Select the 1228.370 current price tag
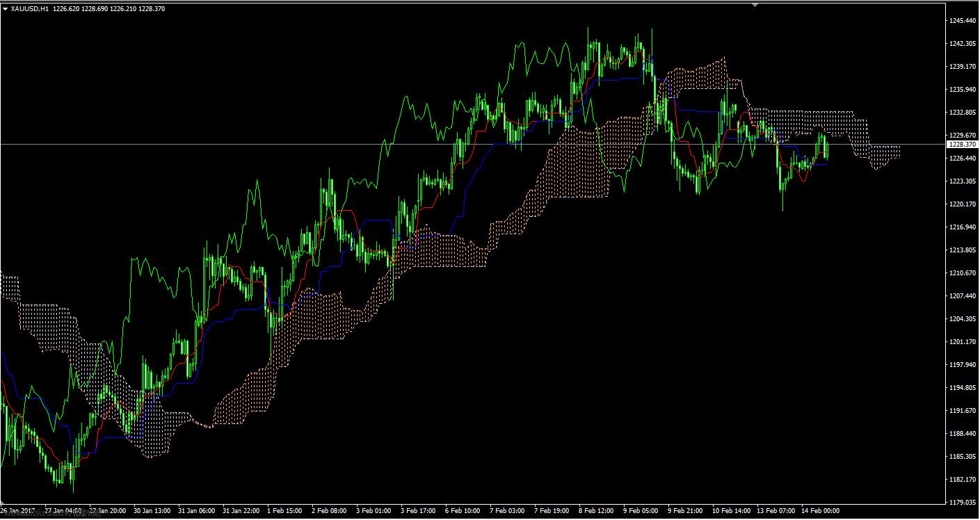The height and width of the screenshot is (520, 980). click(961, 144)
